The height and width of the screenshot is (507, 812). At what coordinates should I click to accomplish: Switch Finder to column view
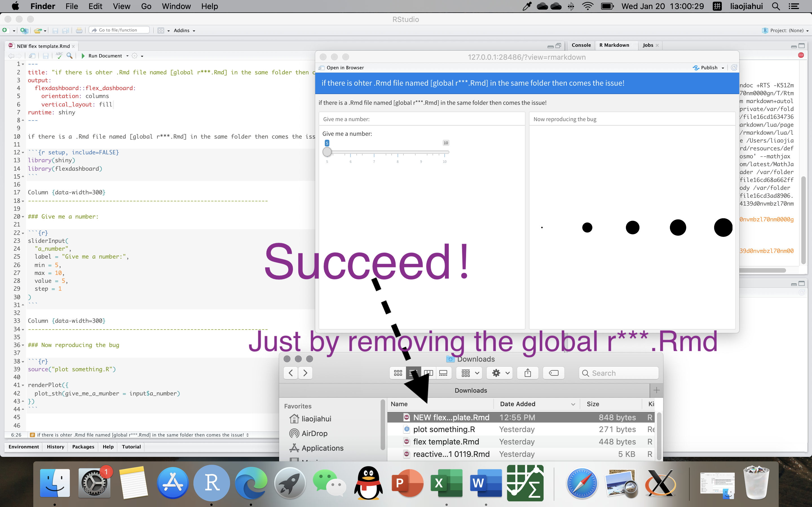pos(428,373)
